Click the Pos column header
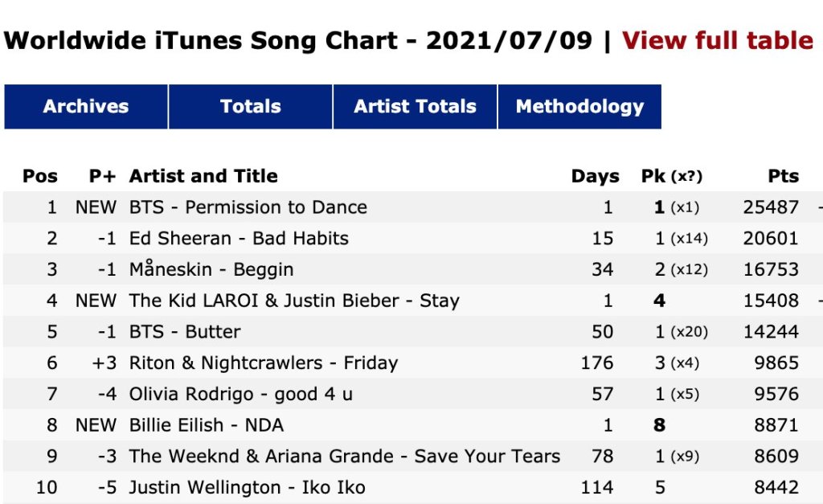Viewport: 823px width, 504px height. coord(40,176)
